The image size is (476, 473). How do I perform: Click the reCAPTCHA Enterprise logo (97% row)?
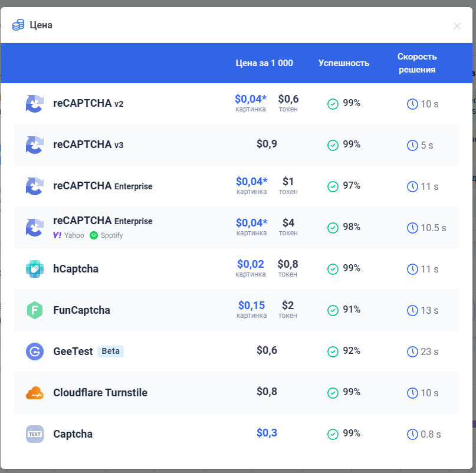coord(35,186)
